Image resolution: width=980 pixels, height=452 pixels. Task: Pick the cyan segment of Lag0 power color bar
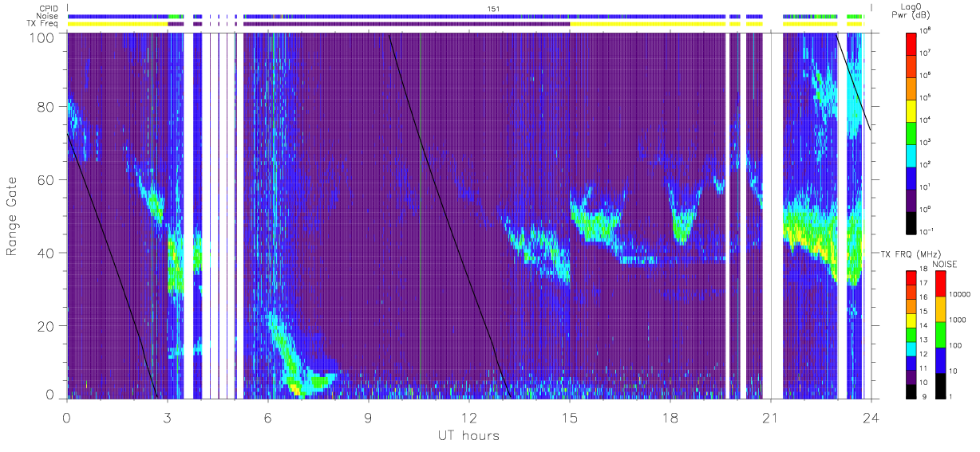point(913,155)
